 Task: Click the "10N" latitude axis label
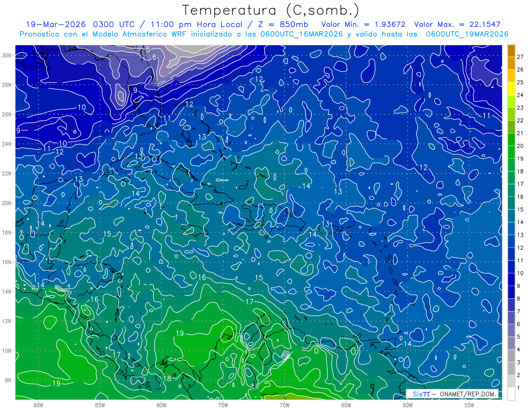click(x=8, y=351)
